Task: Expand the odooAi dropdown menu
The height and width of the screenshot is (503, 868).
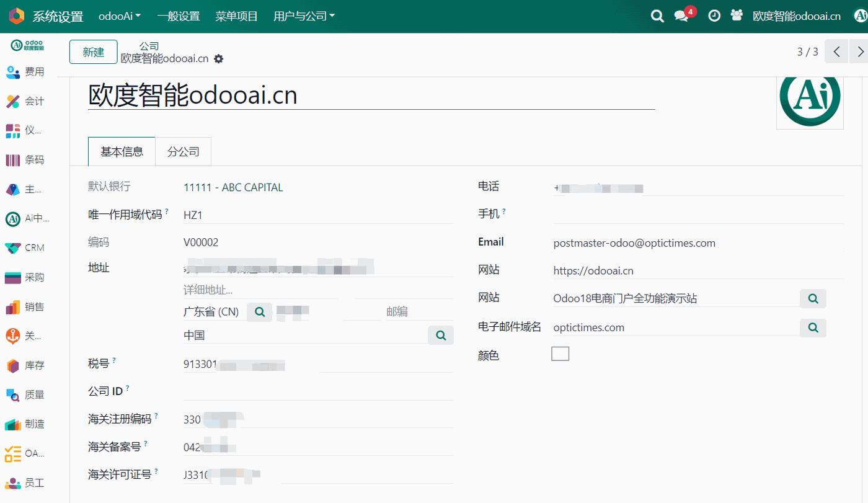Action: pyautogui.click(x=120, y=16)
